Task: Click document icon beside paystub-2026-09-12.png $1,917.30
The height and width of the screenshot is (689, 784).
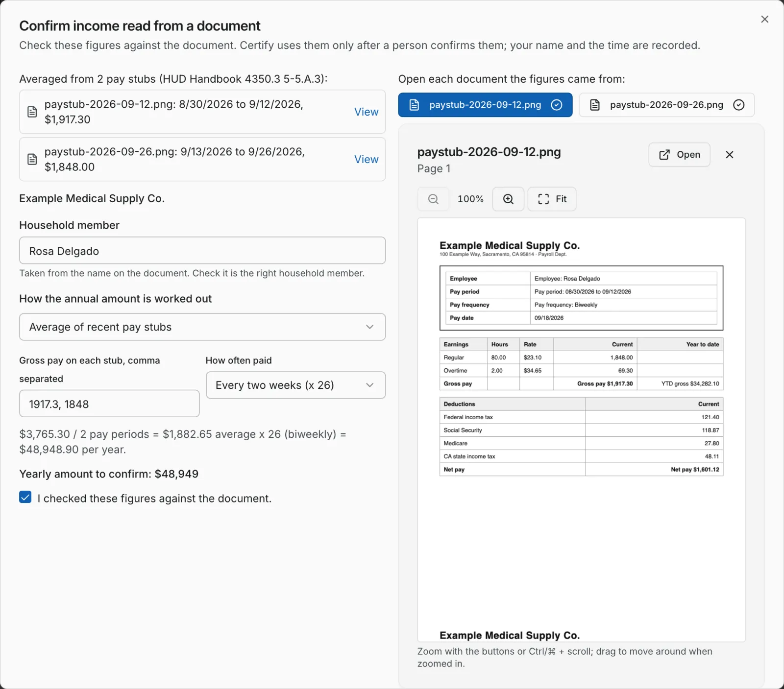Action: pos(32,112)
